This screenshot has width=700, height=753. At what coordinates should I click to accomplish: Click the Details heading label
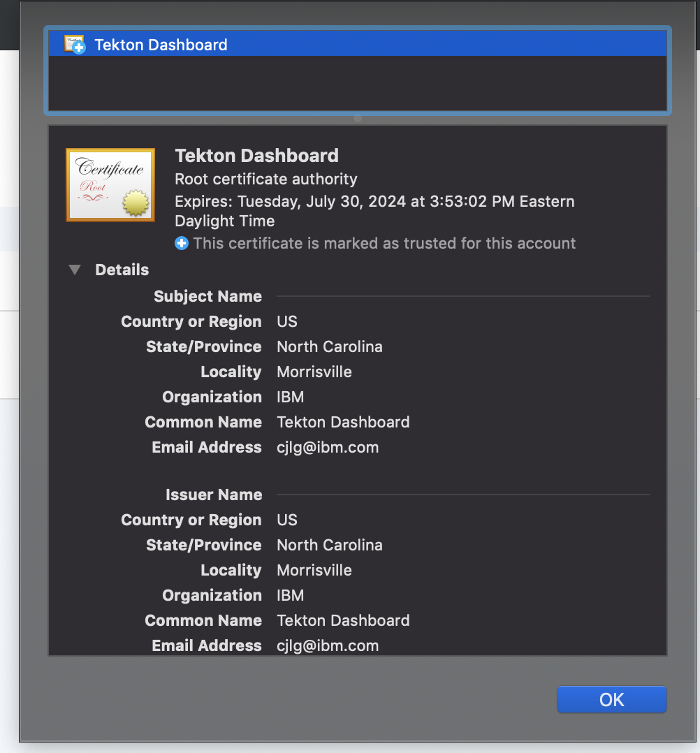click(122, 270)
